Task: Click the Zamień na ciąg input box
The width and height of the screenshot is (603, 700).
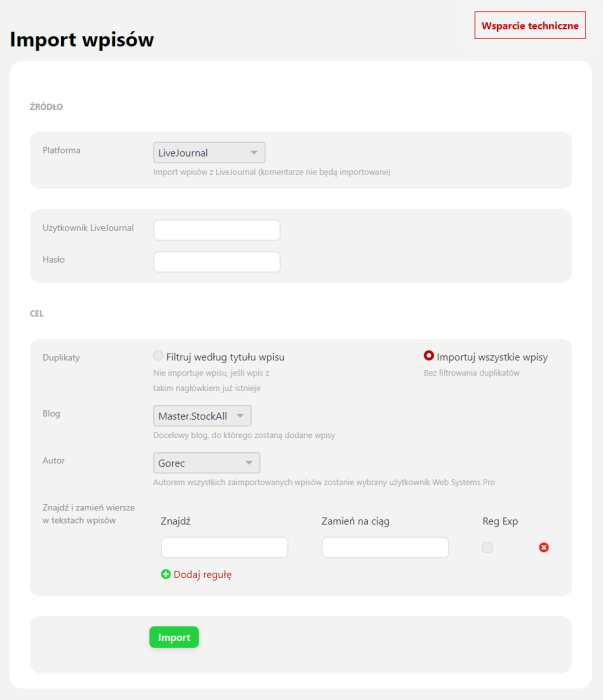Action: pos(385,547)
